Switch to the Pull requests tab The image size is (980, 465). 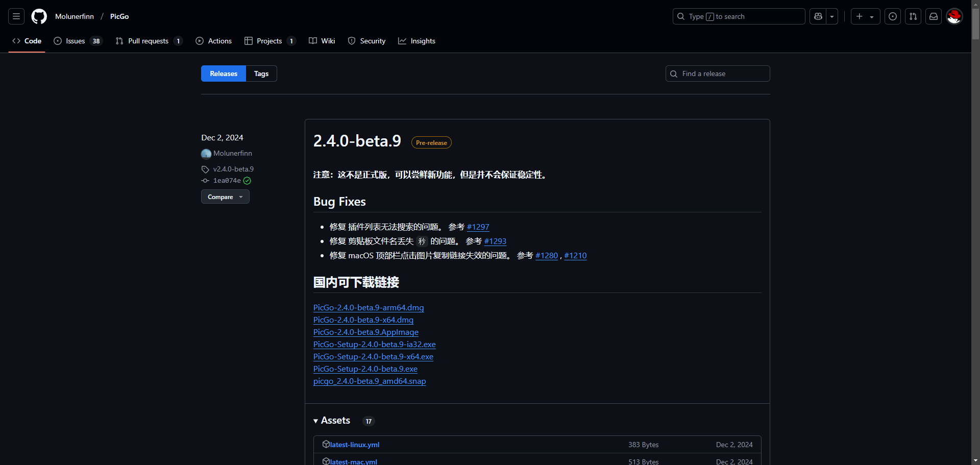pyautogui.click(x=149, y=41)
